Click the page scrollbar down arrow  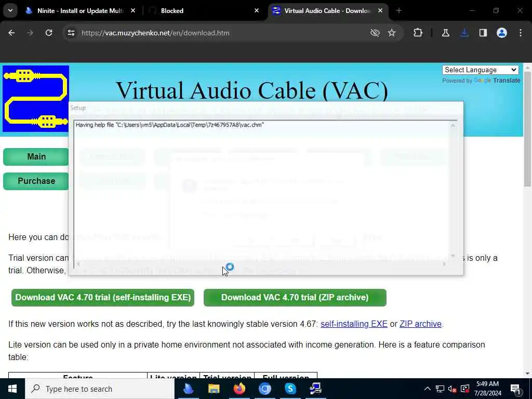tap(527, 374)
